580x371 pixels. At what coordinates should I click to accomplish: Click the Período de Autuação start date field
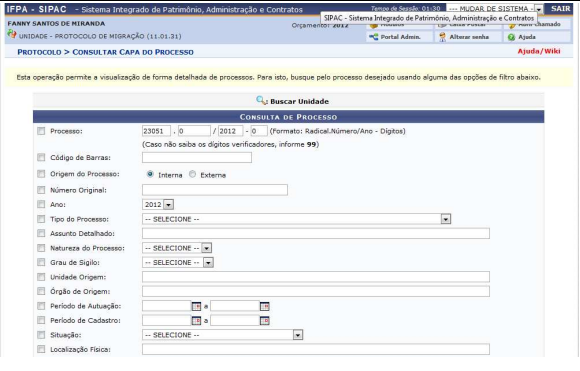click(166, 306)
